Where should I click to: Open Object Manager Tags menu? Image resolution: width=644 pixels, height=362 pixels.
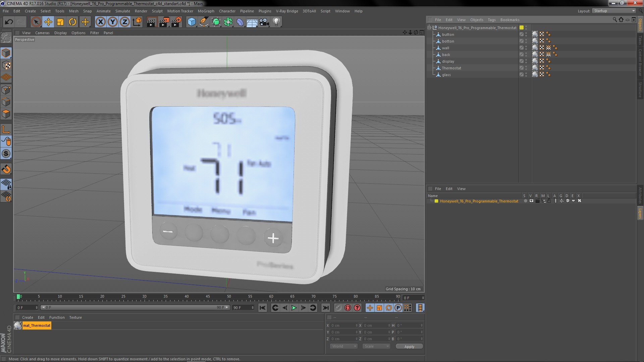pos(491,20)
